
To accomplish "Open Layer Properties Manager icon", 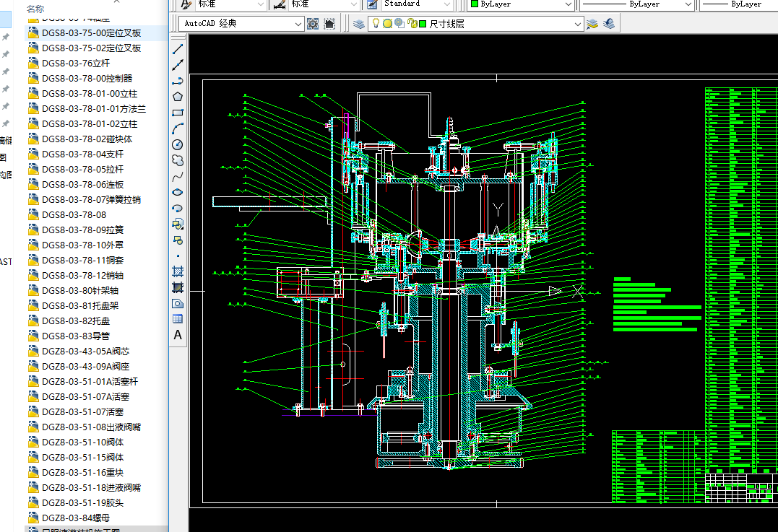I will coord(359,24).
